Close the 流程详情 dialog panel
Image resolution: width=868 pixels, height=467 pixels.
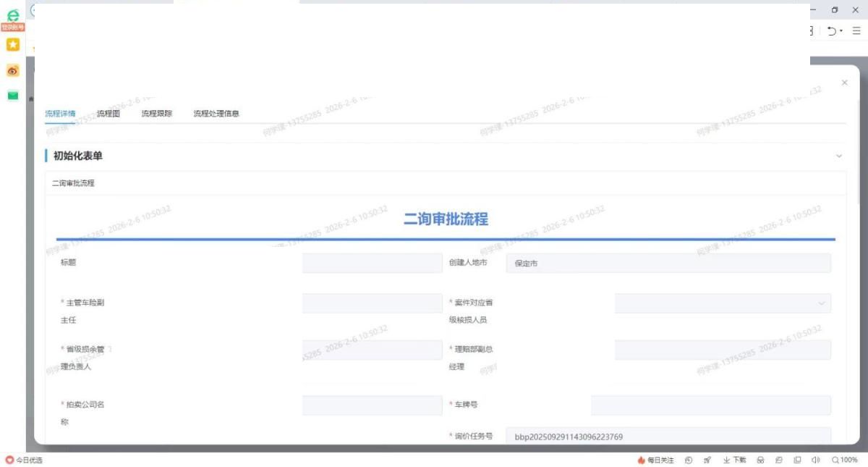click(x=844, y=83)
